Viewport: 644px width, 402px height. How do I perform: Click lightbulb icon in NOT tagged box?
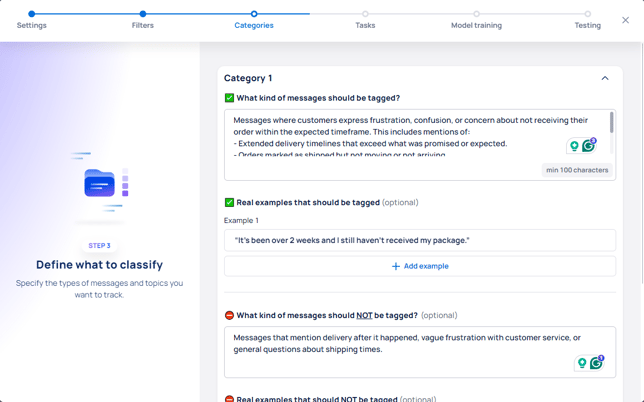pos(582,363)
